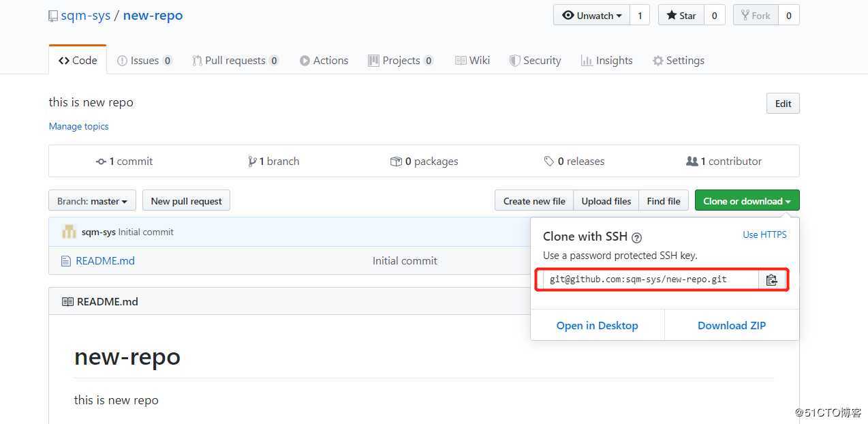Click the Upload files button
Viewport: 868px width, 424px height.
(606, 201)
